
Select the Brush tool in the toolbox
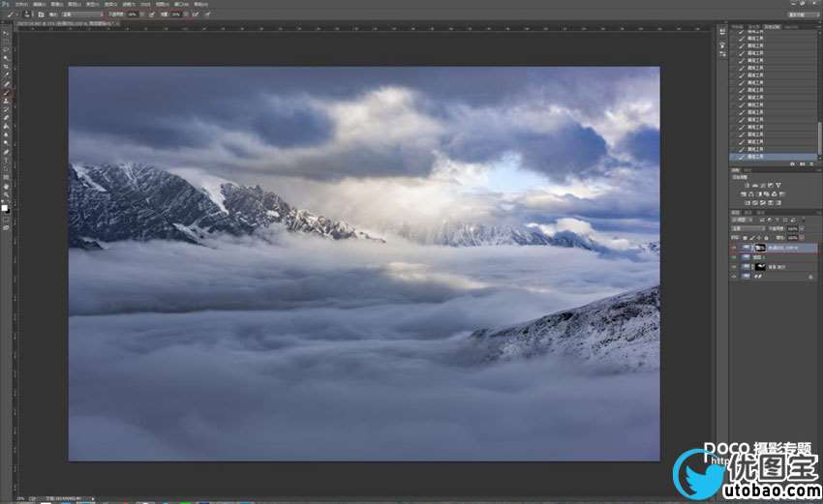pos(6,91)
